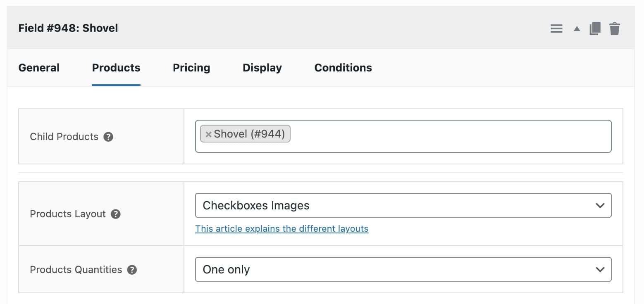Open the article explaining different layouts
Screen dimensions: 644x304
pyautogui.click(x=281, y=228)
